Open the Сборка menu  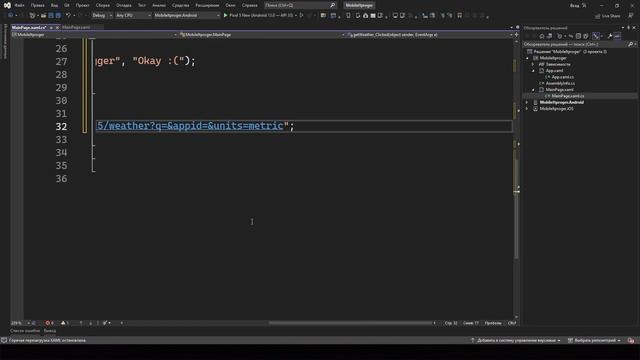point(102,5)
